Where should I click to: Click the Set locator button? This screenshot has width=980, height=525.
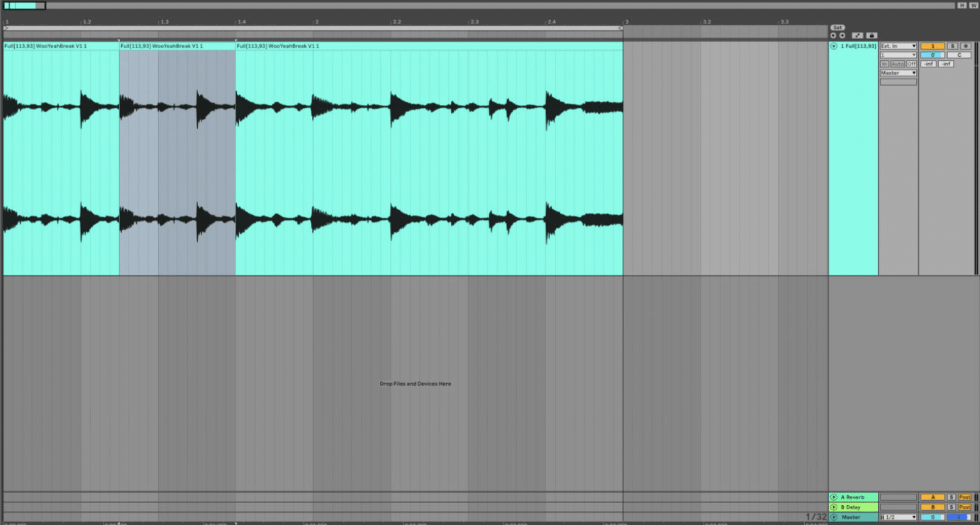pos(837,28)
